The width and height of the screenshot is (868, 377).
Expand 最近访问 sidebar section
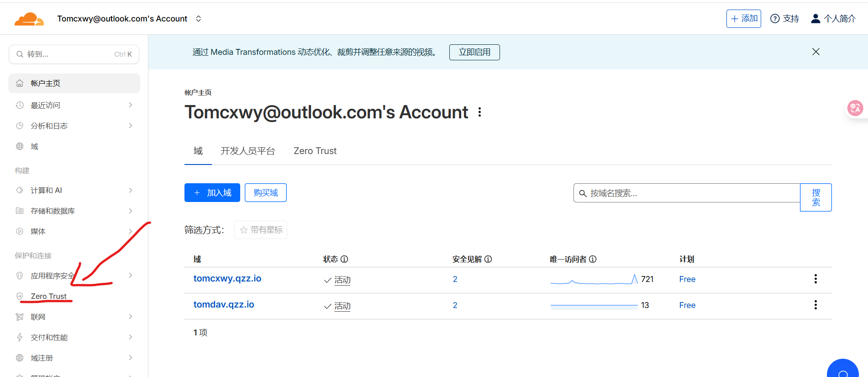tap(74, 105)
